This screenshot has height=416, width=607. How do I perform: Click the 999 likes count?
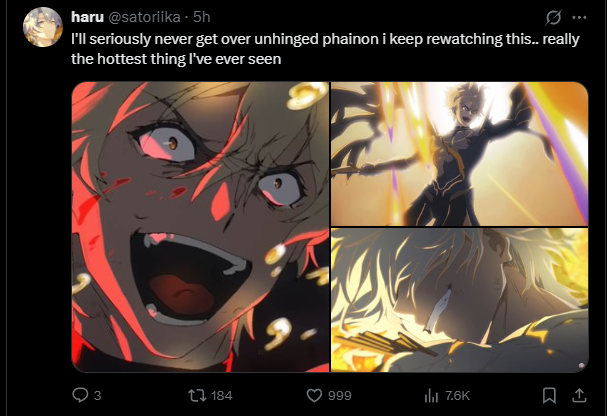click(x=340, y=395)
